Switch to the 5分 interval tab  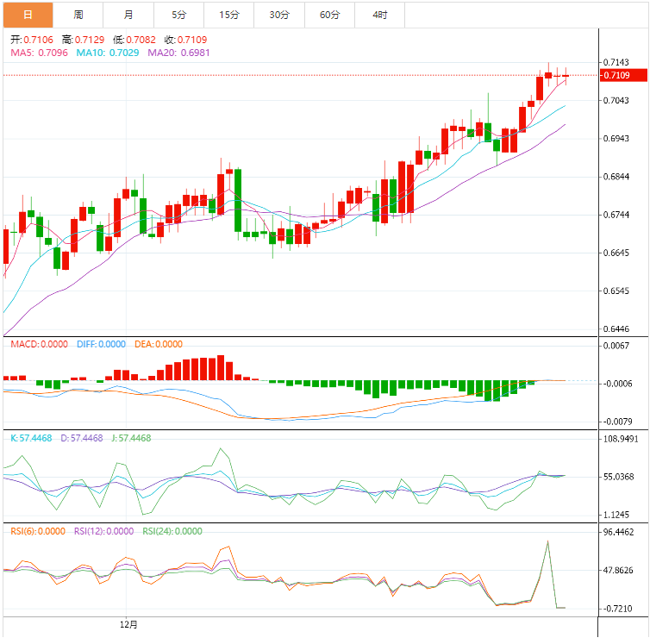pos(178,15)
